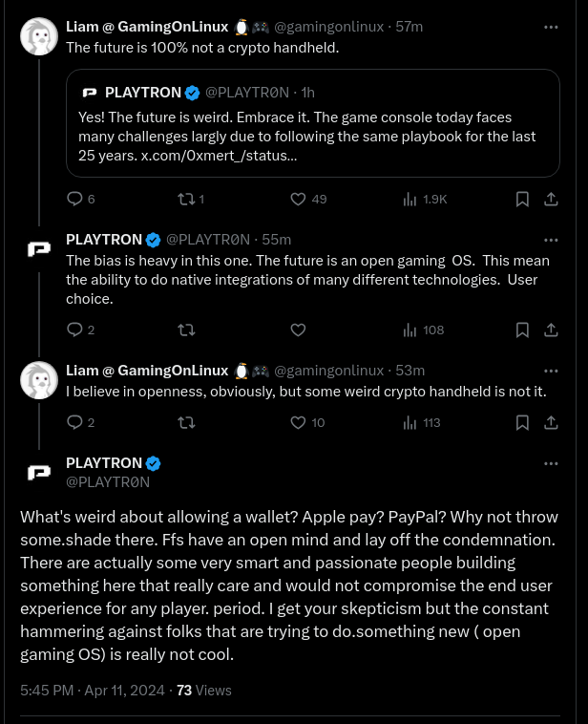
Task: Share PLAYTRON's 55m tweet
Action: tap(551, 330)
